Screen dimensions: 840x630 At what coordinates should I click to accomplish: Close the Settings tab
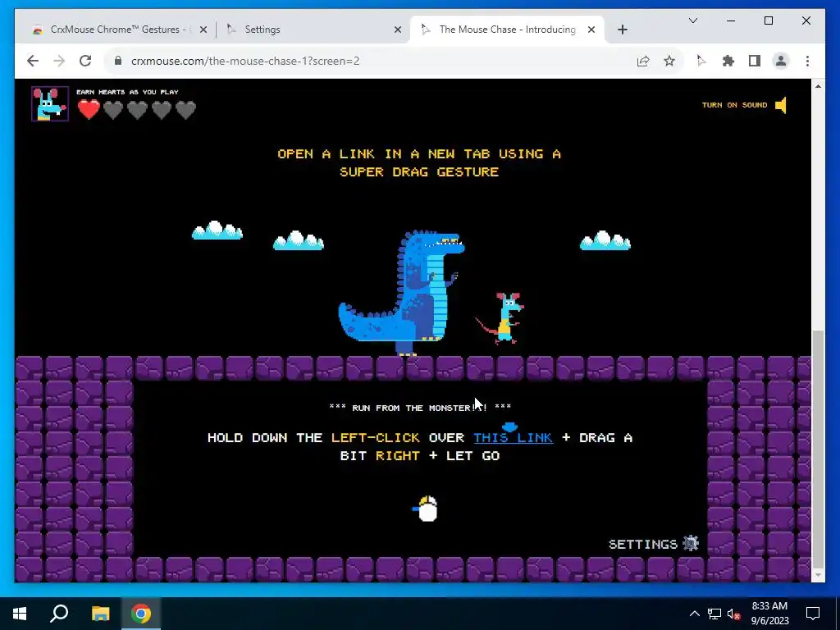click(x=398, y=30)
